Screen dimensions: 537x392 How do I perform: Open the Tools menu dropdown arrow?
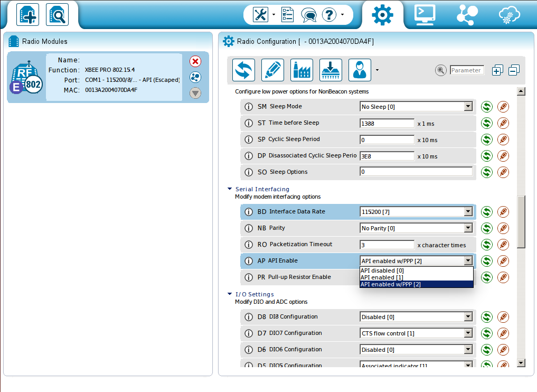pos(274,15)
